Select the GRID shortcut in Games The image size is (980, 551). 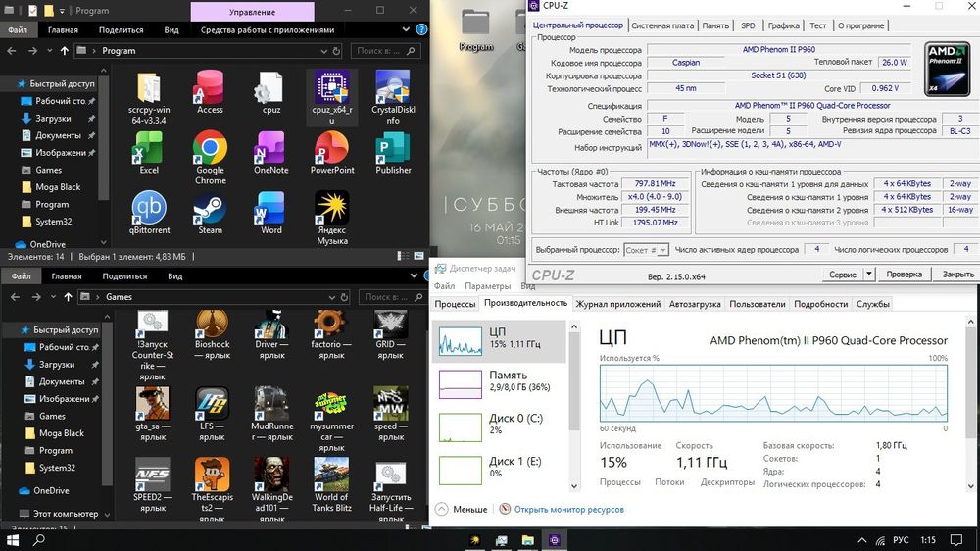[391, 335]
